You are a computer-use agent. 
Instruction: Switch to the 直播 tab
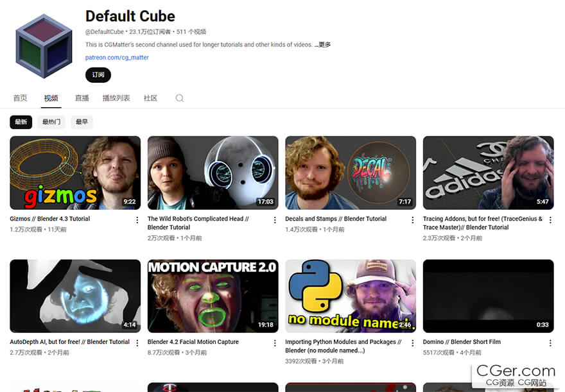(x=82, y=98)
